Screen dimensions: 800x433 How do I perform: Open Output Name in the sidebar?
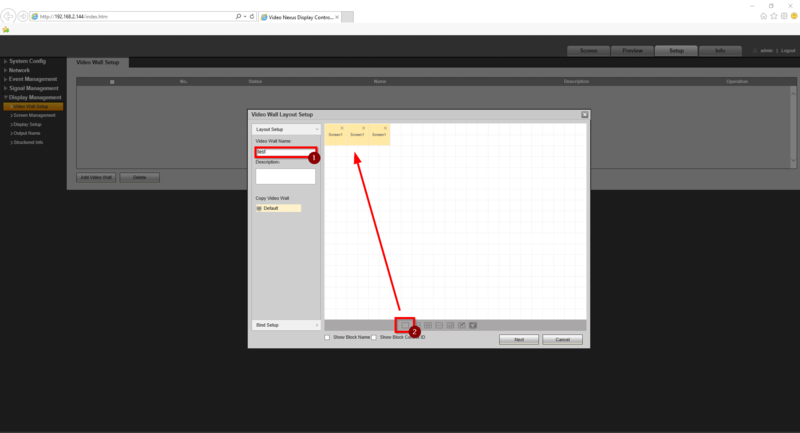(26, 133)
